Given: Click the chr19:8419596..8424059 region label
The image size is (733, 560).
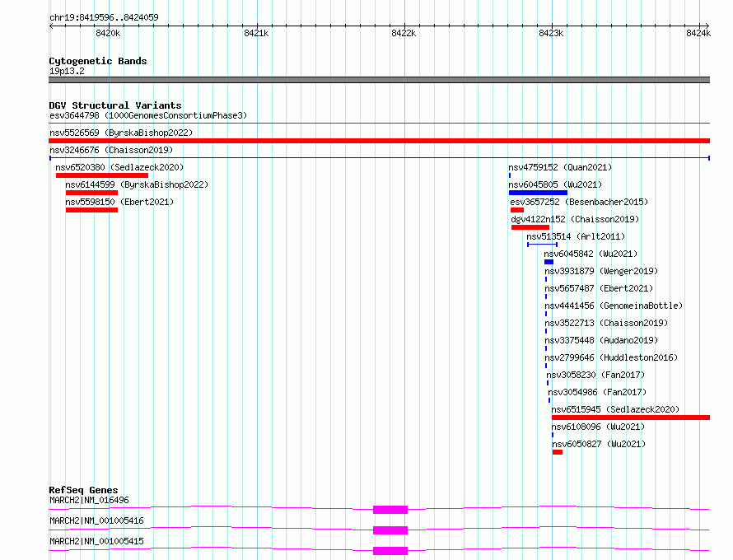Looking at the screenshot, I should [104, 17].
